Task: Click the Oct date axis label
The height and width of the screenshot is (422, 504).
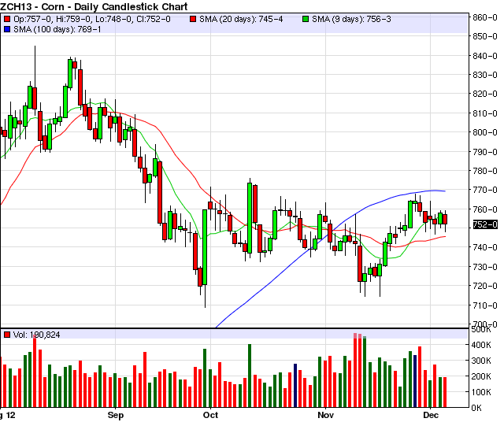Action: pos(210,415)
